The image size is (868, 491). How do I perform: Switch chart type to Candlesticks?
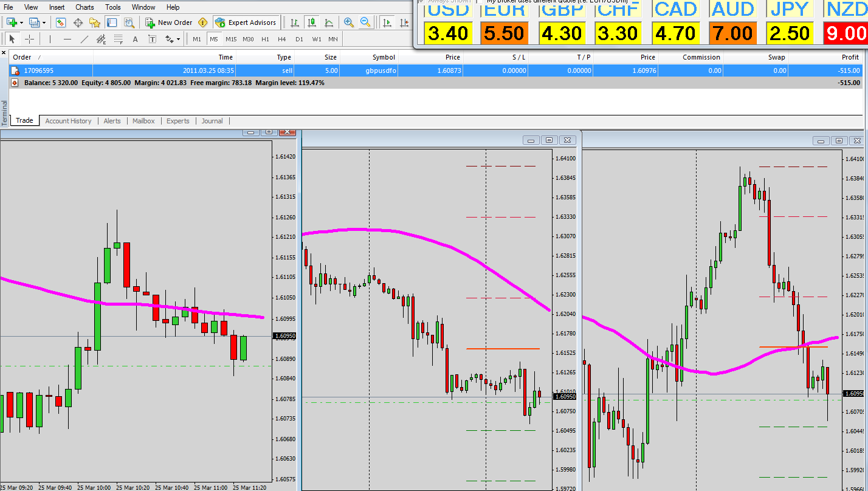click(312, 22)
